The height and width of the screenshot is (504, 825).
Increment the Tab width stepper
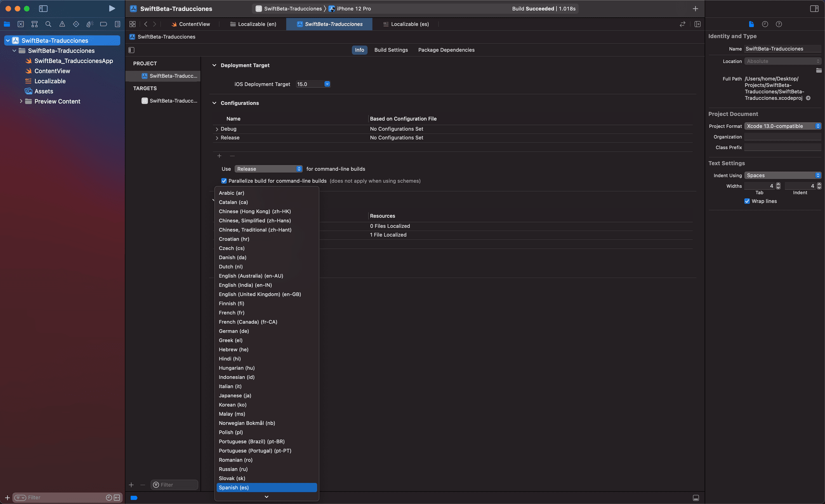click(x=778, y=184)
